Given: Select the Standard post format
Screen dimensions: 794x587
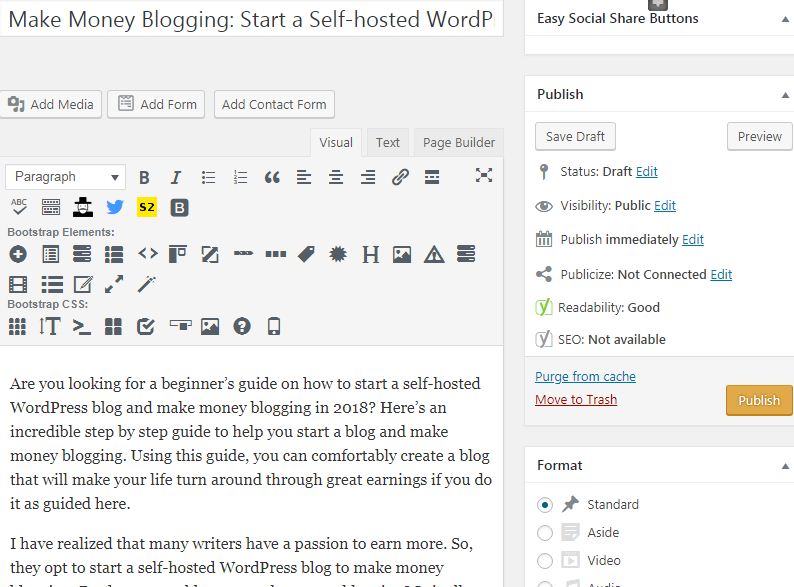Looking at the screenshot, I should click(x=545, y=505).
